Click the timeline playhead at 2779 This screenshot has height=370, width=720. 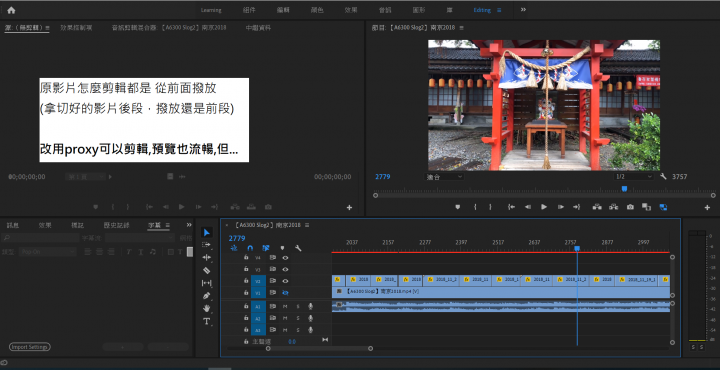click(577, 248)
